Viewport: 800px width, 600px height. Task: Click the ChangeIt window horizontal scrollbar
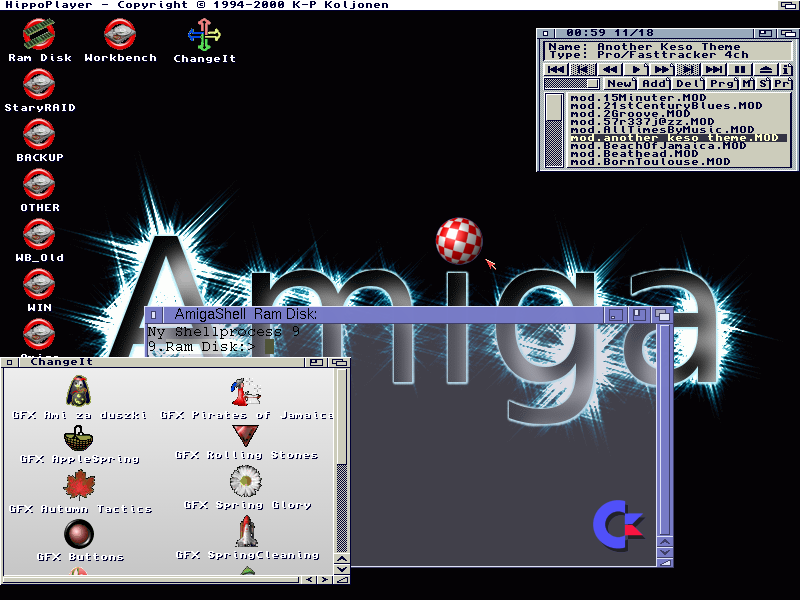click(151, 580)
